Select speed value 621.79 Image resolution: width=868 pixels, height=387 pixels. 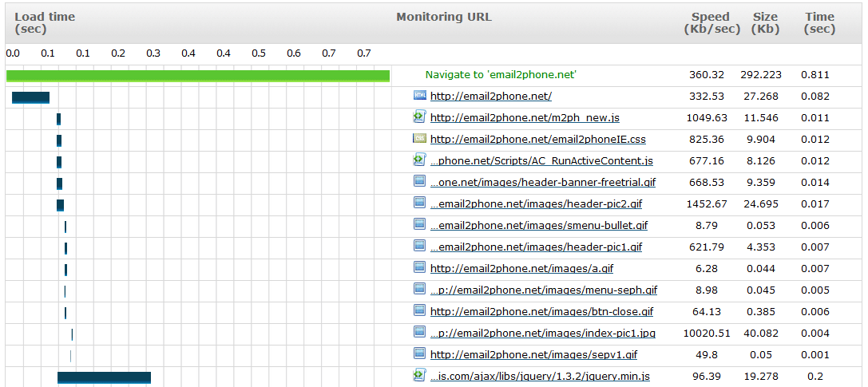(707, 247)
